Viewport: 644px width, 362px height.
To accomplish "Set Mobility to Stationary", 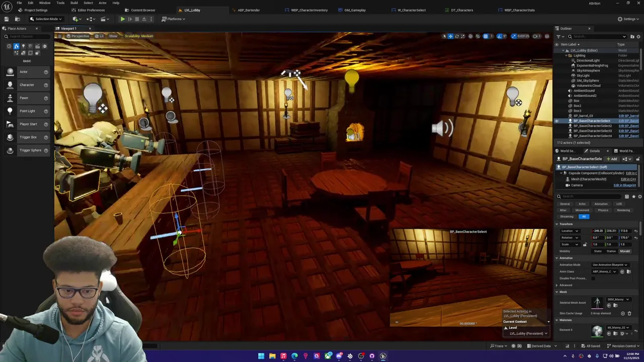I will [x=611, y=251].
